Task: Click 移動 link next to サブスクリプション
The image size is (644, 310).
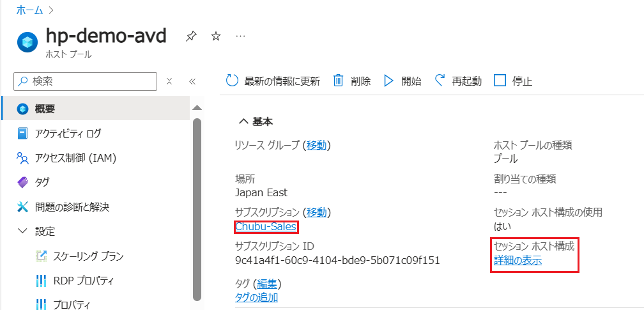Action: point(317,212)
